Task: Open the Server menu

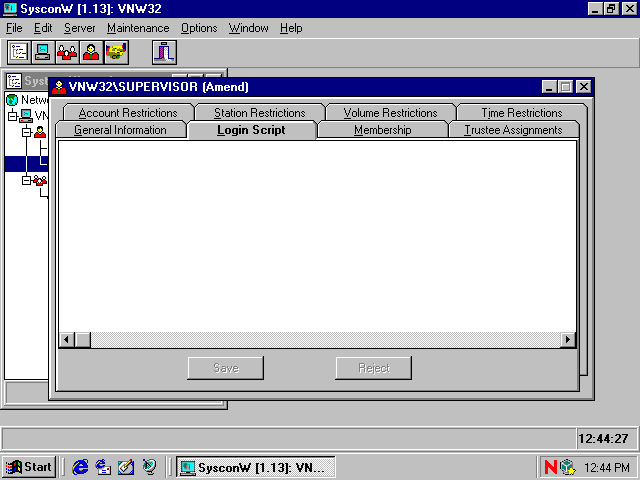Action: pyautogui.click(x=80, y=28)
